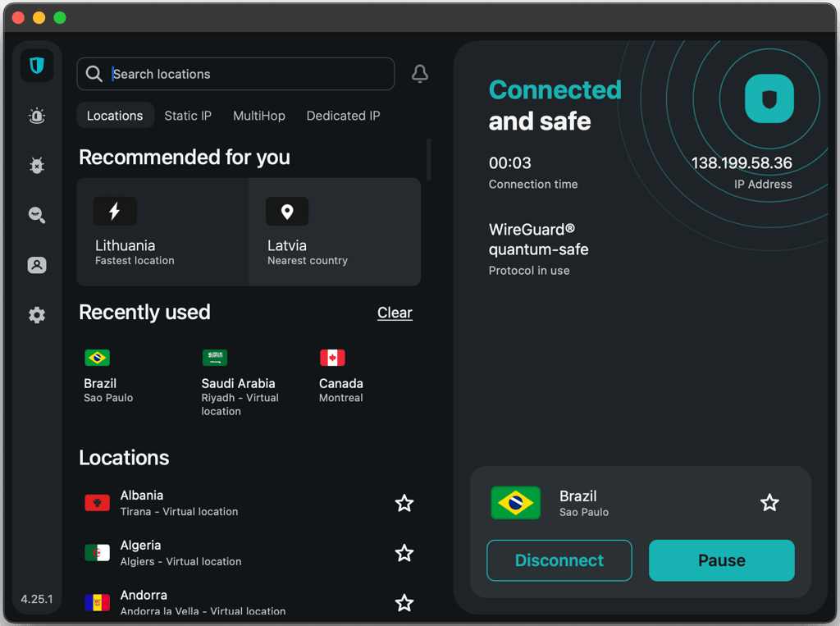Click the Saudi Arabia flag icon
840x626 pixels.
coord(215,358)
